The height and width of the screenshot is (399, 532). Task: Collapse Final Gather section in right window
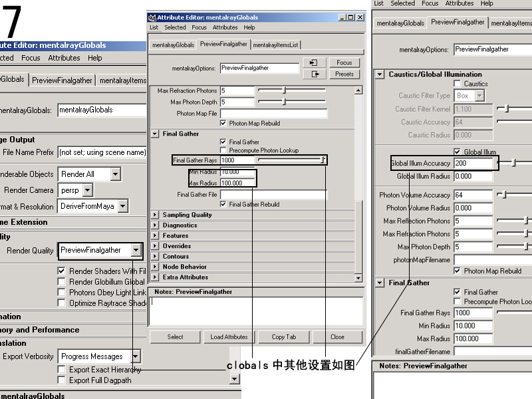click(x=380, y=283)
